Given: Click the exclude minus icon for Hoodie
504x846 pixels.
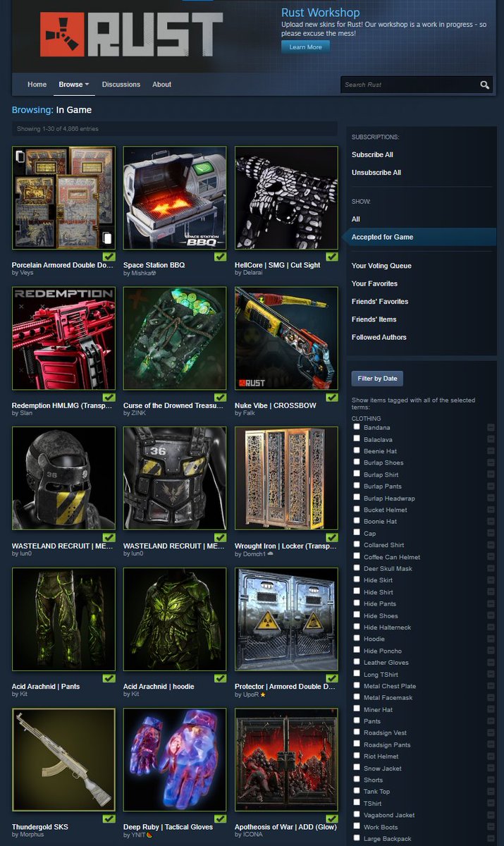Looking at the screenshot, I should point(491,639).
